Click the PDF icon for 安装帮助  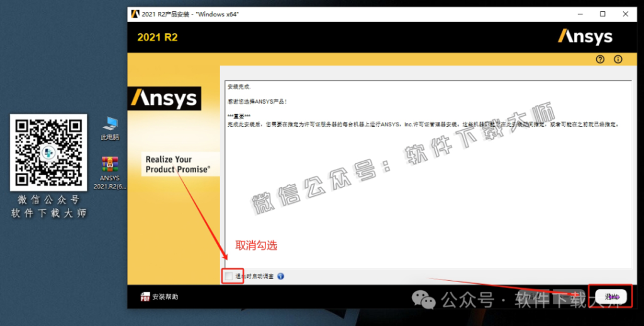(x=145, y=296)
